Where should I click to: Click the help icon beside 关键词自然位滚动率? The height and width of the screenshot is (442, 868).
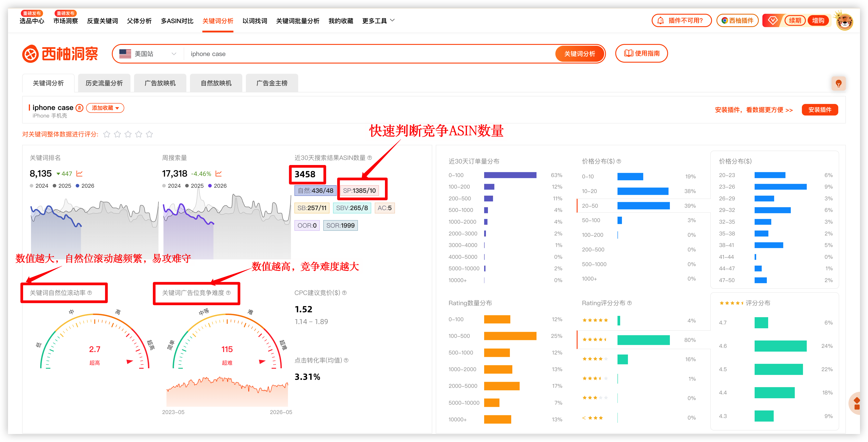pyautogui.click(x=90, y=293)
